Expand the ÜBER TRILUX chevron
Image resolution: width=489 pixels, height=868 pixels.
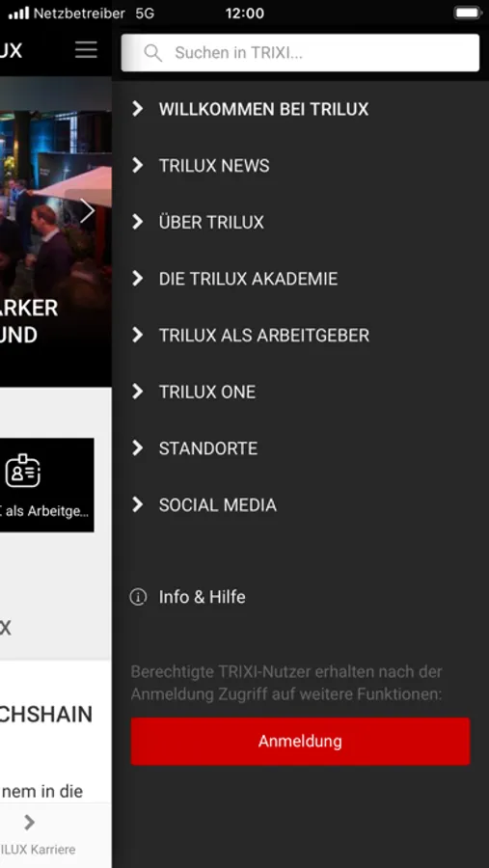click(x=137, y=222)
